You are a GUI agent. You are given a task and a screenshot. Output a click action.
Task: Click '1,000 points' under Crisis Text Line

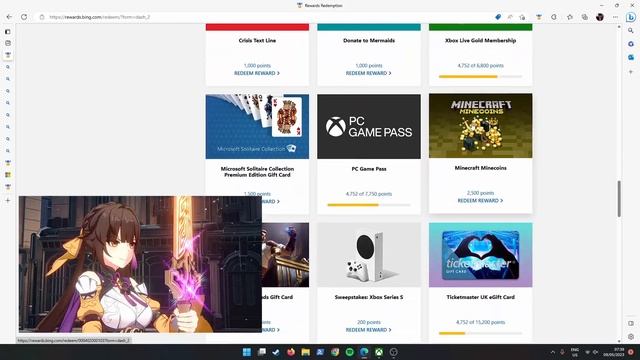pyautogui.click(x=257, y=65)
